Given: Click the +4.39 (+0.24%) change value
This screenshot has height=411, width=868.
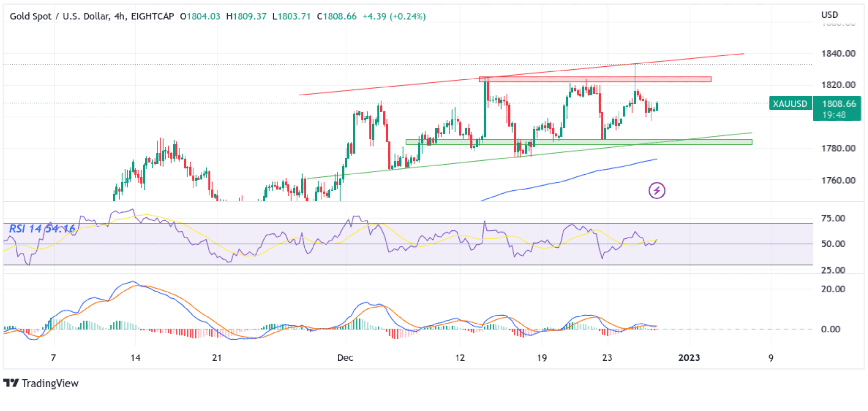Looking at the screenshot, I should point(394,16).
